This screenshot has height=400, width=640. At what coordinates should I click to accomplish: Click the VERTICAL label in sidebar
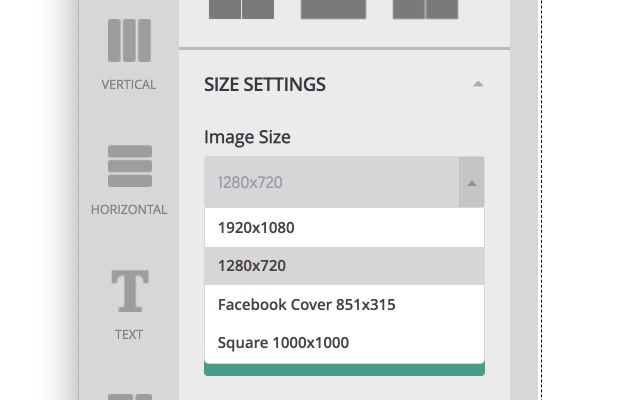pyautogui.click(x=129, y=85)
